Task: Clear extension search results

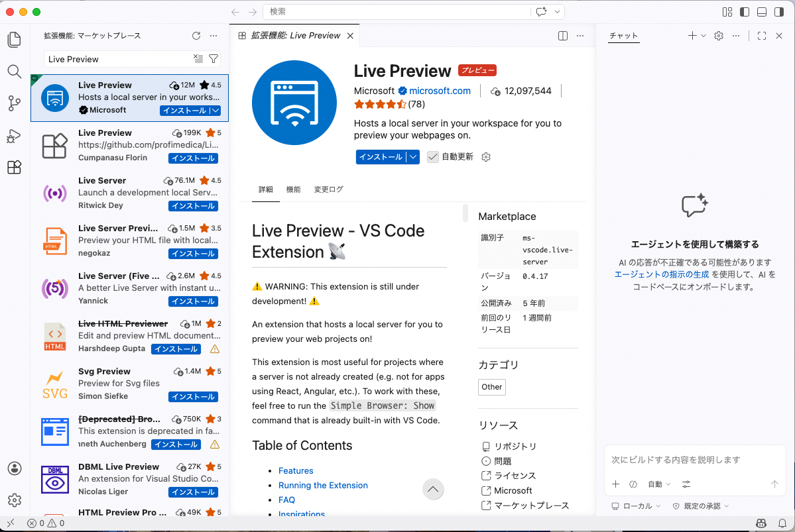Action: coord(198,59)
